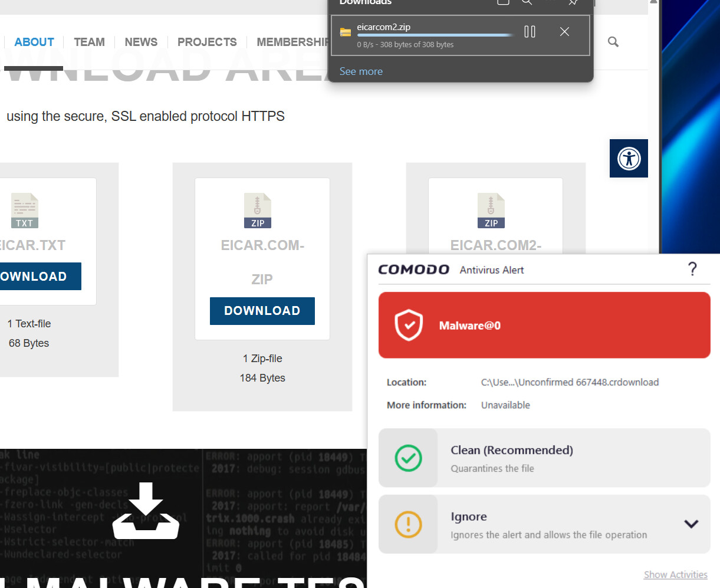Open Comodo alert help question mark
This screenshot has height=588, width=720.
(693, 269)
